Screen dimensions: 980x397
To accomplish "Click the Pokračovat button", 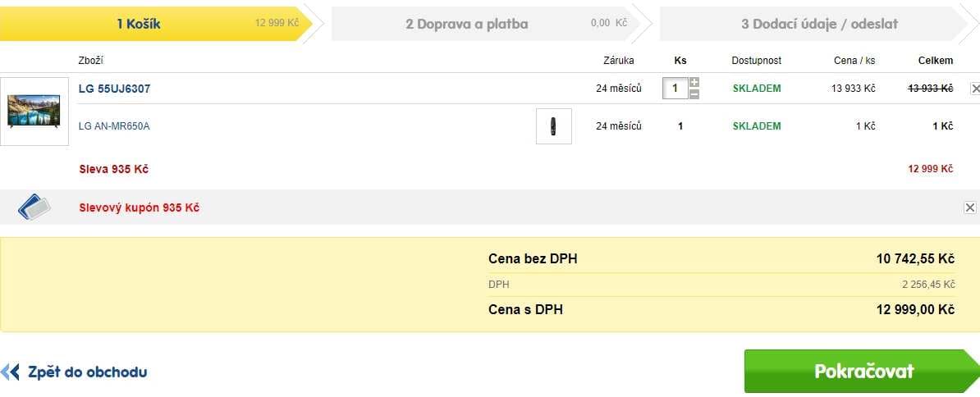I will pos(863,371).
